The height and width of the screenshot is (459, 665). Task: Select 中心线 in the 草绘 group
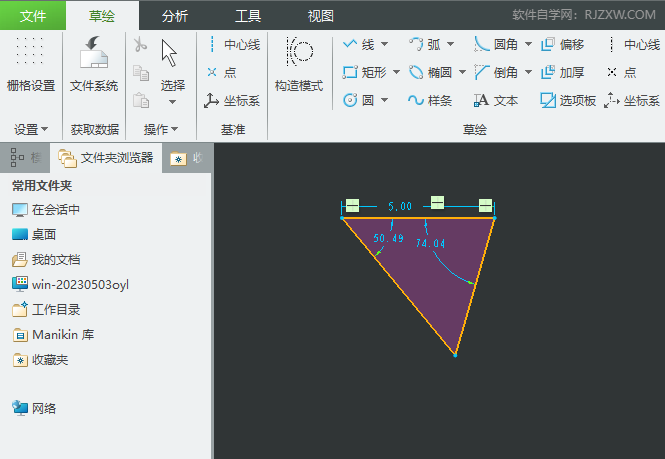click(634, 44)
